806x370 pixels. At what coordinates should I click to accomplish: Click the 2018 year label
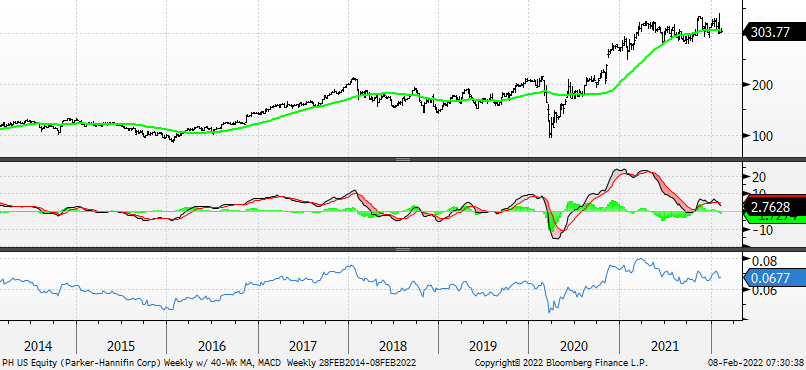394,346
